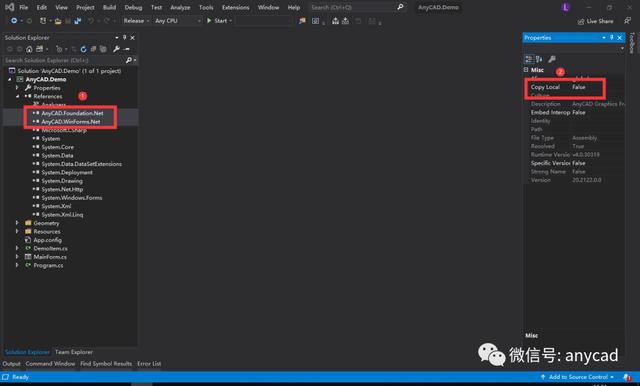Viewport: 640px width, 386px height.
Task: Click the Solution Explorer search magnifier icon
Action: tap(129, 60)
